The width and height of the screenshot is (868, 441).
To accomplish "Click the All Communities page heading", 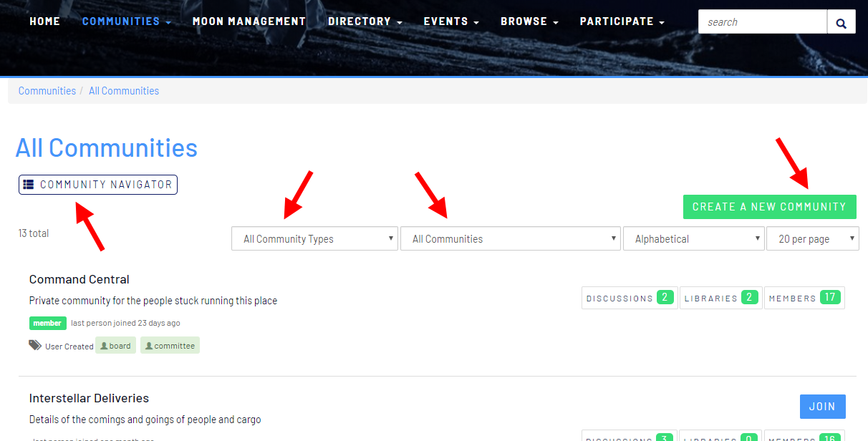I will coord(107,148).
